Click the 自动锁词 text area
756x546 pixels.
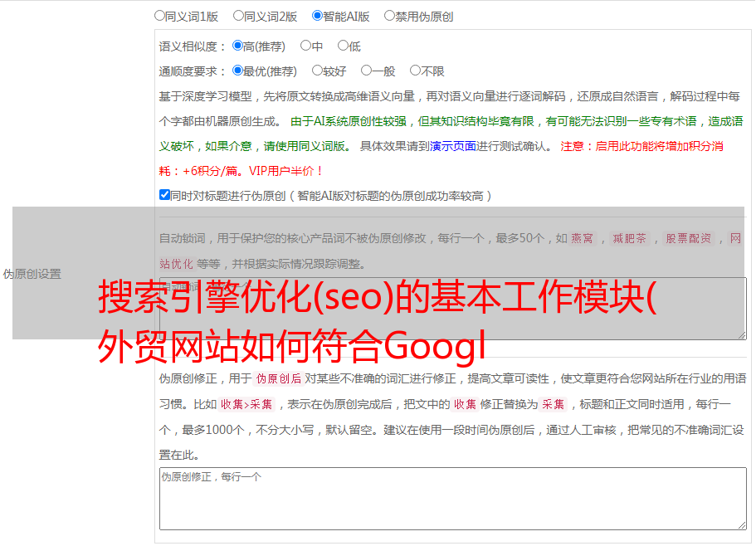tap(453, 309)
